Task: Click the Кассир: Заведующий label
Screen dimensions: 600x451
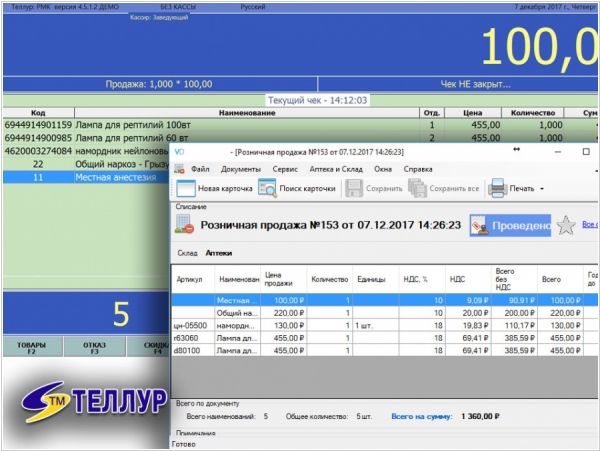Action: pyautogui.click(x=159, y=17)
